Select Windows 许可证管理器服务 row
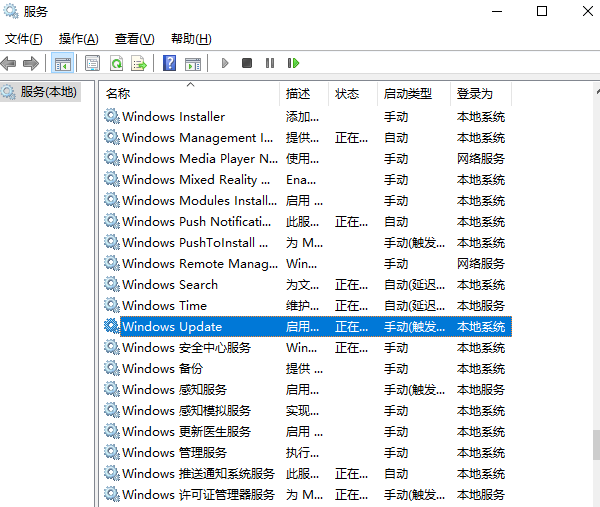600x507 pixels. pyautogui.click(x=308, y=494)
